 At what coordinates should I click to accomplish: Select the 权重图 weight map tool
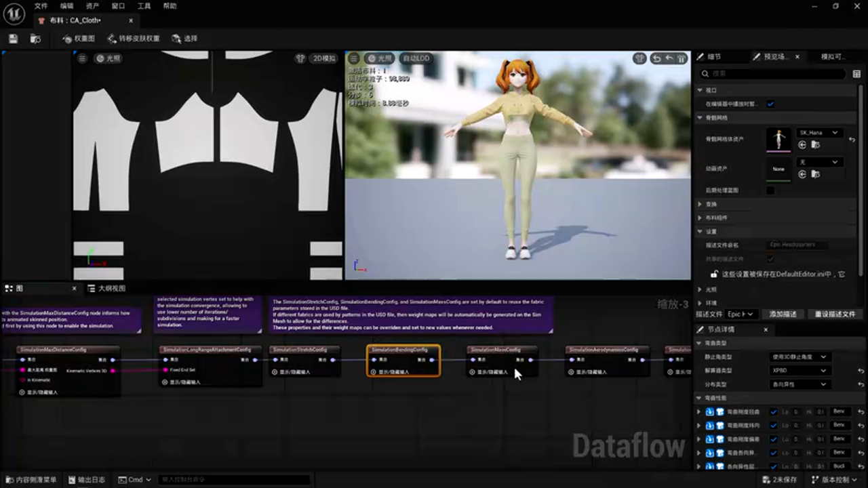click(x=79, y=39)
